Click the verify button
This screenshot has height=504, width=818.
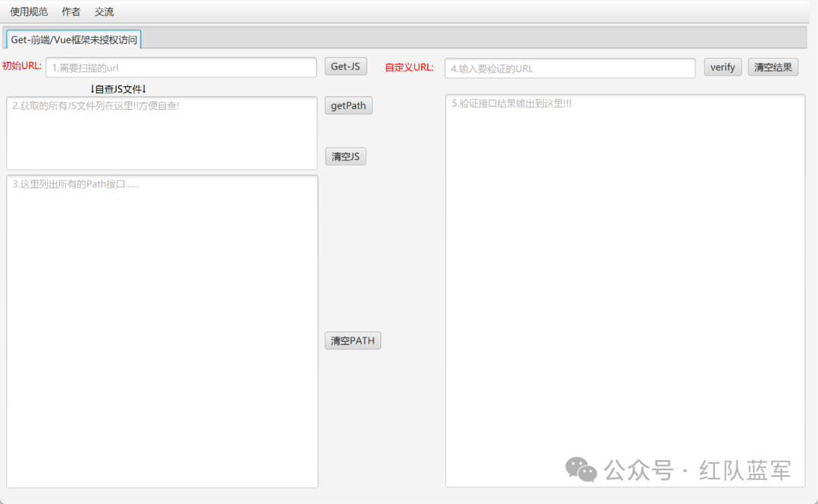[723, 67]
